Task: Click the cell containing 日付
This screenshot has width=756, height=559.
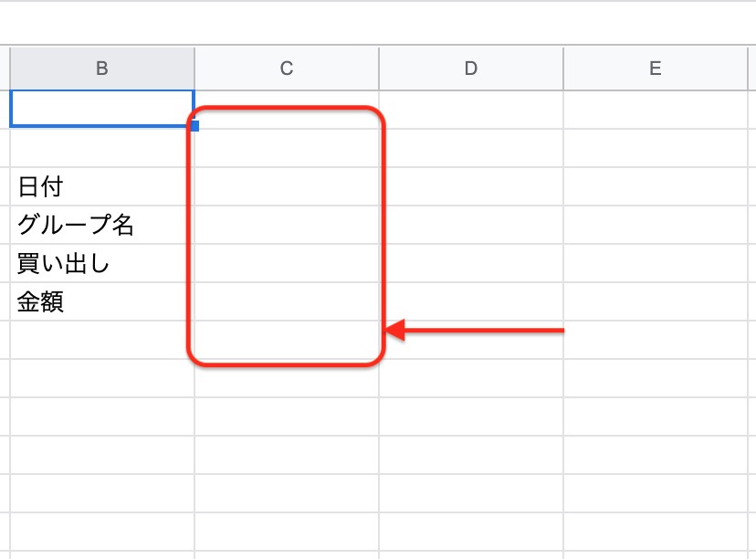Action: coord(102,187)
